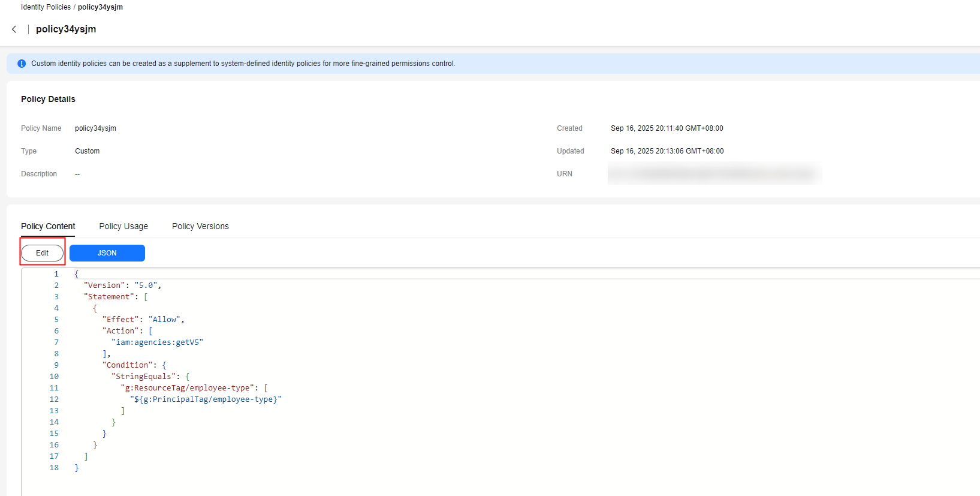Click the bold policy34ysjm page title

click(66, 29)
